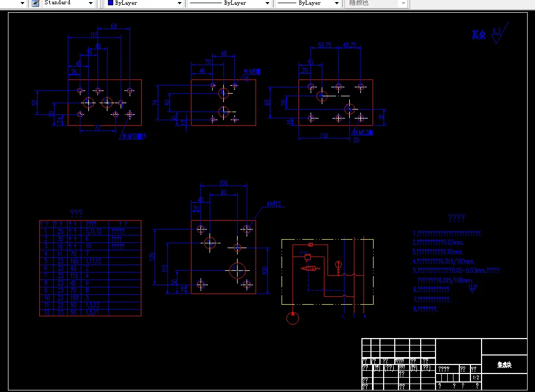This screenshot has height=392, width=535.
Task: Select the 115 dimension text
Action: (x=94, y=34)
